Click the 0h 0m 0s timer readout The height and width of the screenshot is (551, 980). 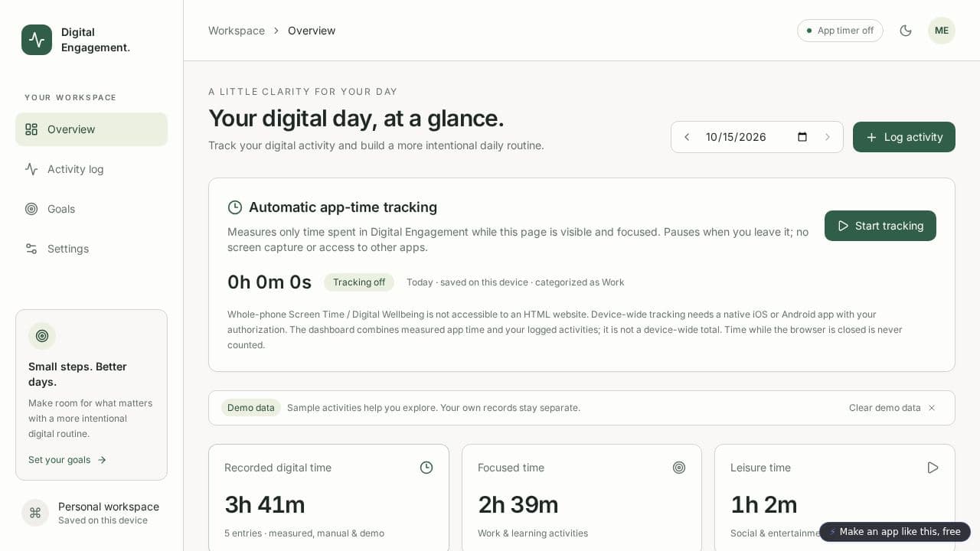[x=269, y=282]
